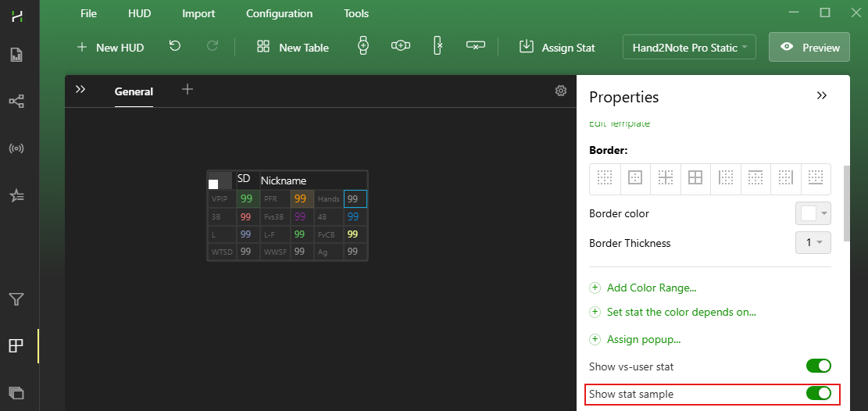This screenshot has width=868, height=411.
Task: Toggle the Show stat sample switch
Action: coord(819,394)
